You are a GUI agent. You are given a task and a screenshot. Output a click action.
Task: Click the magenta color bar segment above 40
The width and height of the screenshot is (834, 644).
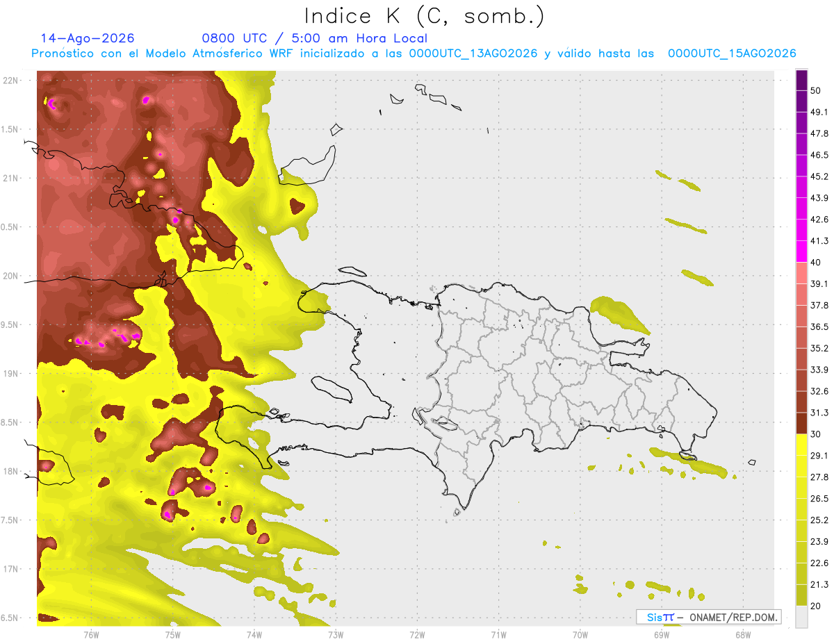tap(802, 251)
